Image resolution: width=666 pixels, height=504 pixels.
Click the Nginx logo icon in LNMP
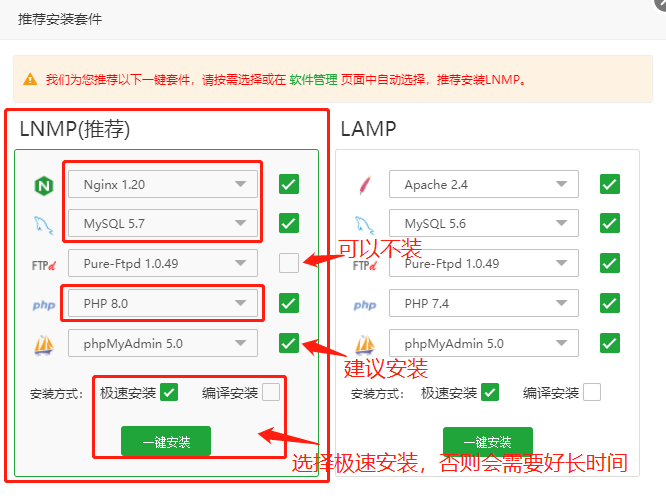point(43,185)
